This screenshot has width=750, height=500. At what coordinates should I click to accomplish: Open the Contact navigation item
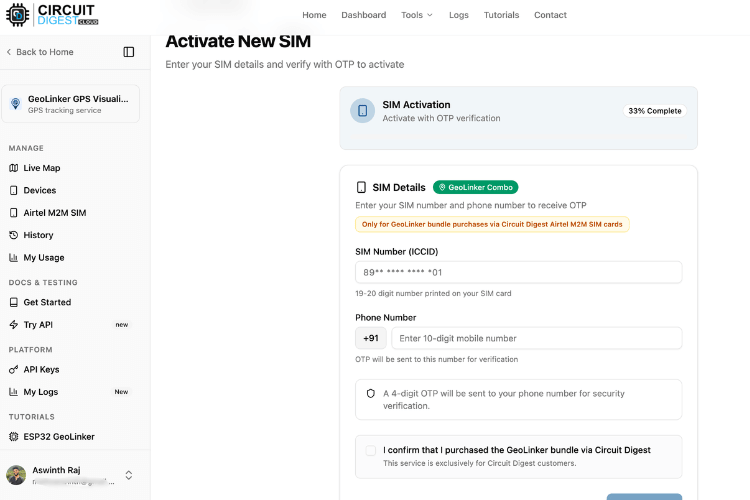click(550, 15)
